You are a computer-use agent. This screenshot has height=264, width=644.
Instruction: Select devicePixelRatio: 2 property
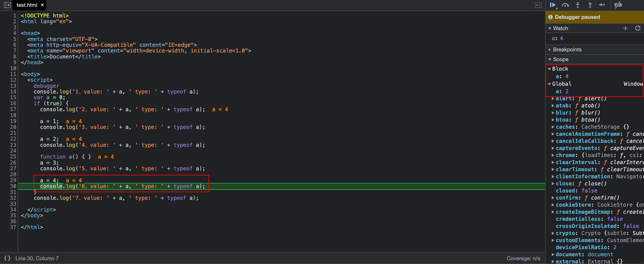pos(586,247)
